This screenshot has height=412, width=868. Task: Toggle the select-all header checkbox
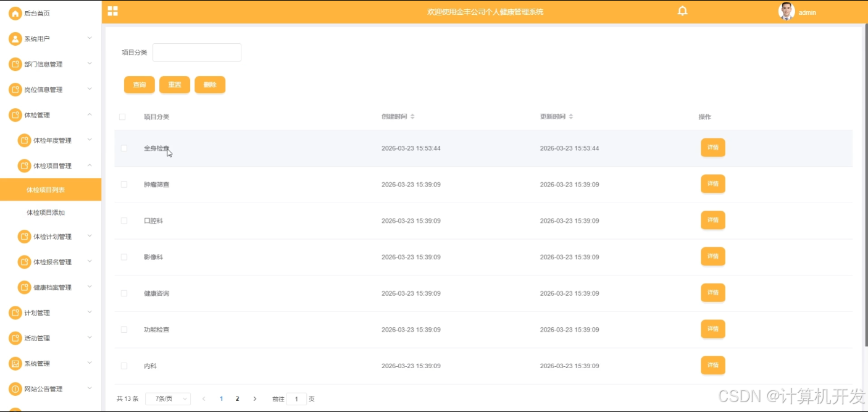click(122, 117)
